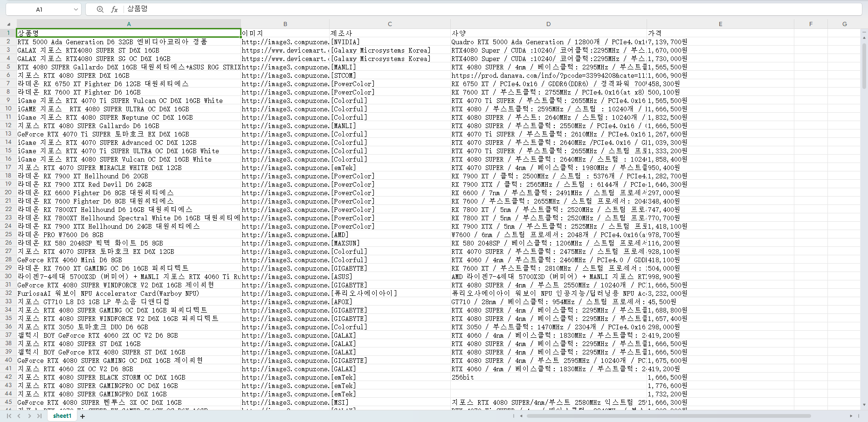The width and height of the screenshot is (868, 422).
Task: Select all cells via corner triangle
Action: [8, 24]
